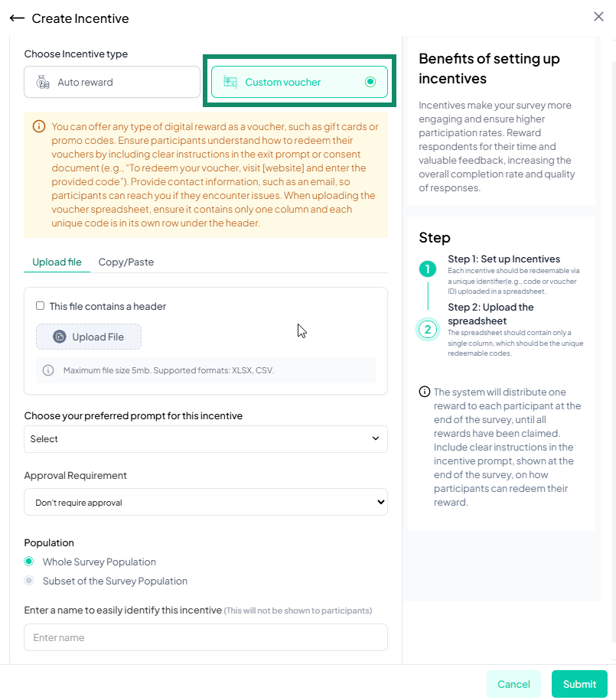
Task: Click the info icon next to file size limit
Action: point(47,370)
